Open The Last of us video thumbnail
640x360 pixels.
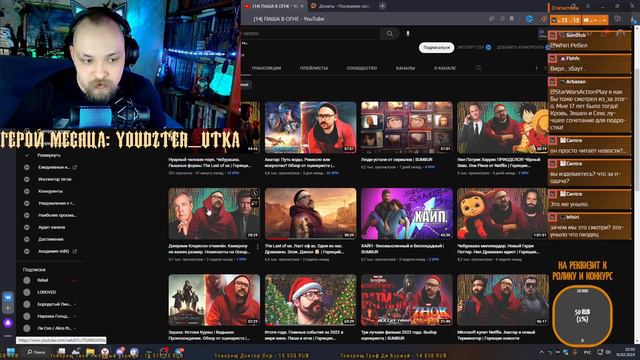click(311, 213)
